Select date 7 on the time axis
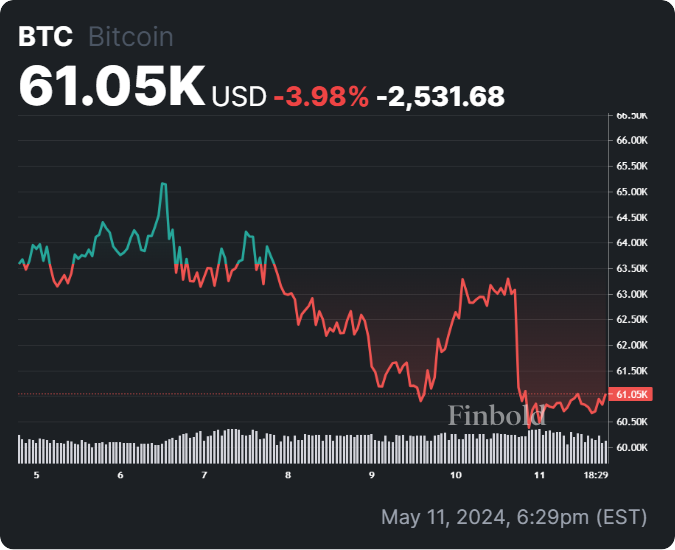 tap(203, 475)
